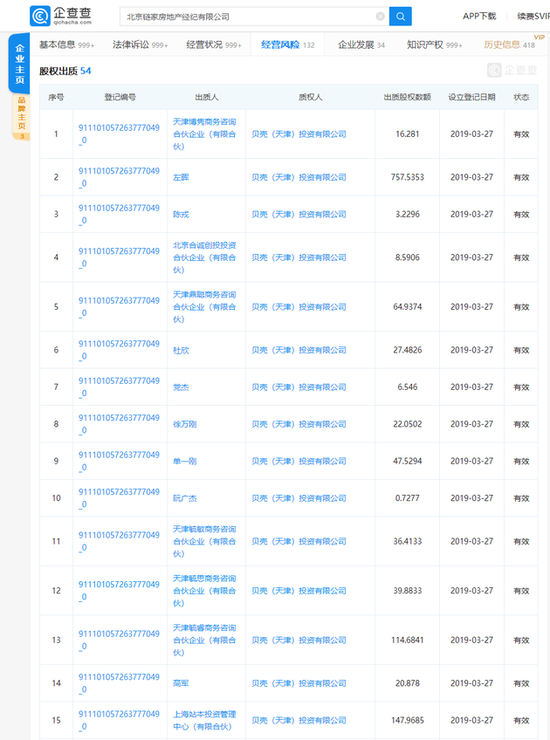Click the blue search magnifier button

click(x=400, y=17)
